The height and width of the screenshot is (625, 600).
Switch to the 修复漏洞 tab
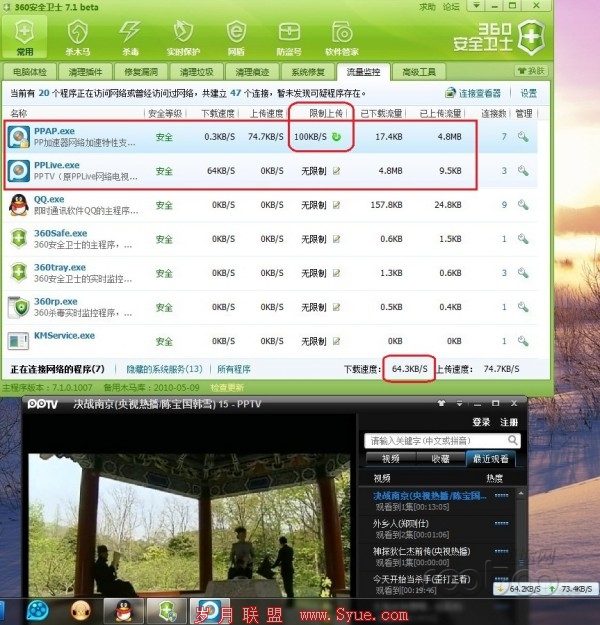141,72
